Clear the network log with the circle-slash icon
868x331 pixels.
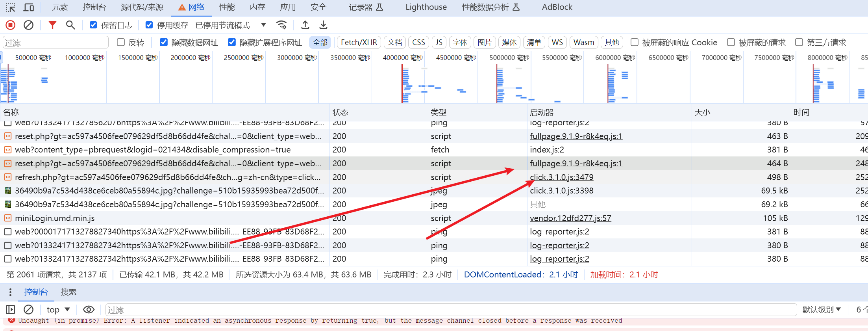(28, 25)
